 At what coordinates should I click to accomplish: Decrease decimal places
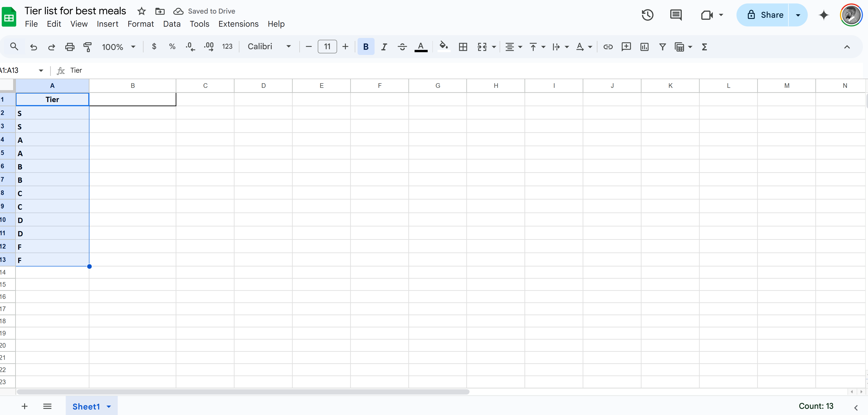click(x=190, y=47)
